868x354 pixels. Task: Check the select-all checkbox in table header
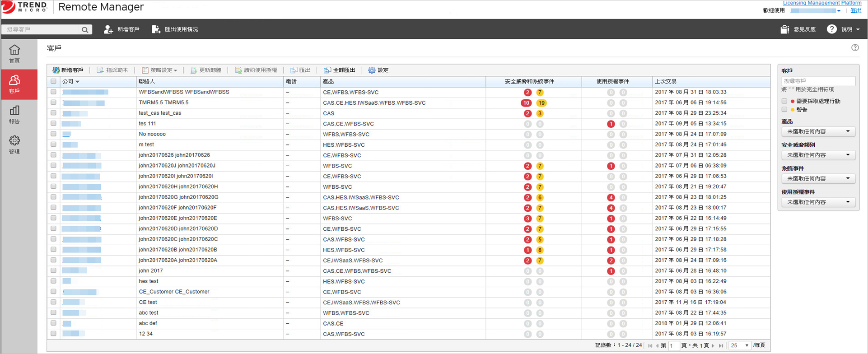coord(54,82)
